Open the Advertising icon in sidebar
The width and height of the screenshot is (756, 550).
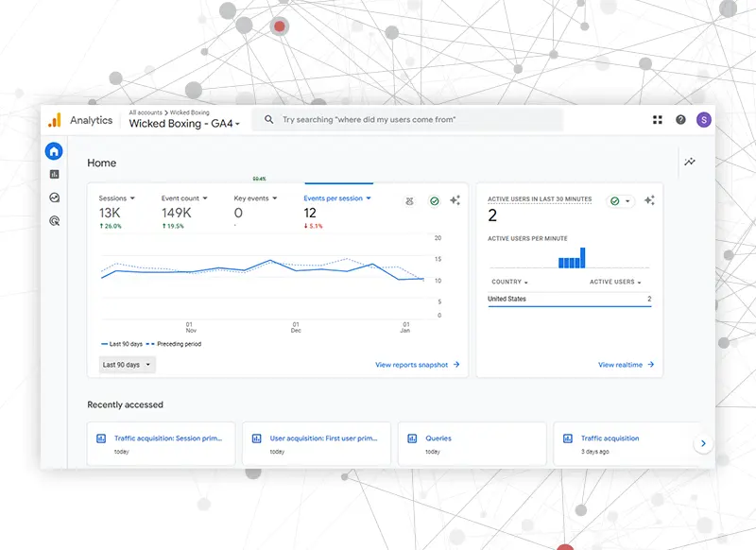point(54,221)
